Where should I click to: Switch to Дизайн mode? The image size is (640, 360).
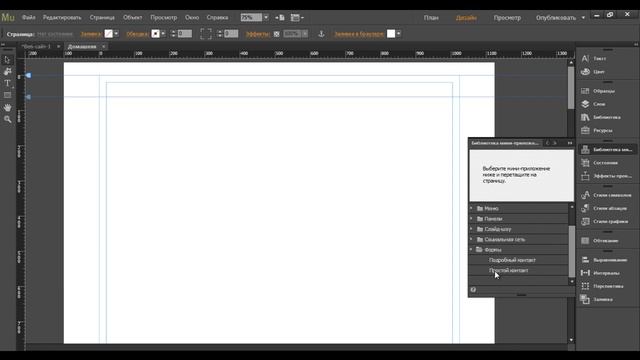tap(466, 18)
